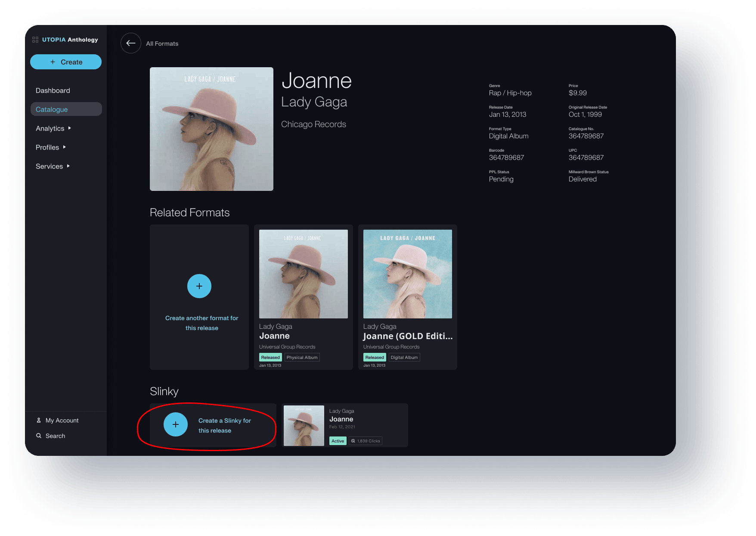Click 'Universal Group Records' on Physical Album card
756x536 pixels.
[x=287, y=347]
